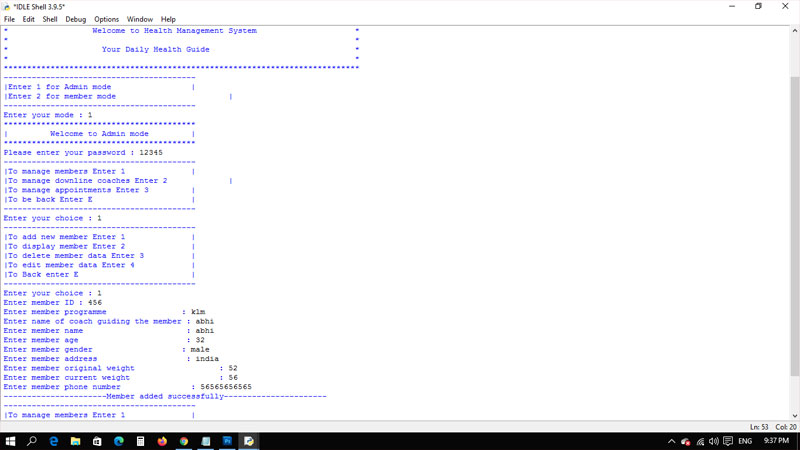
Task: Open the Help menu
Action: (168, 19)
